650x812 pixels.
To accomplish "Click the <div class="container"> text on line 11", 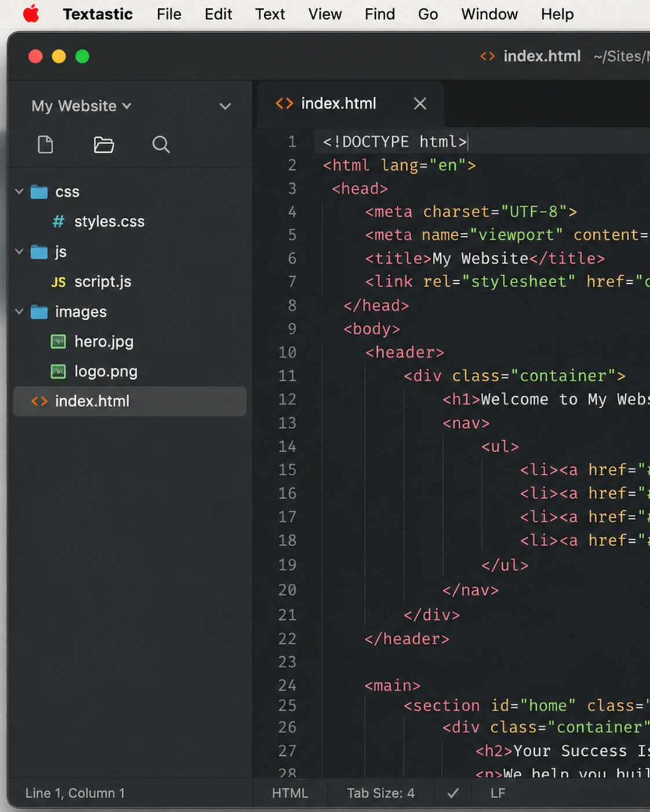I will click(x=514, y=376).
